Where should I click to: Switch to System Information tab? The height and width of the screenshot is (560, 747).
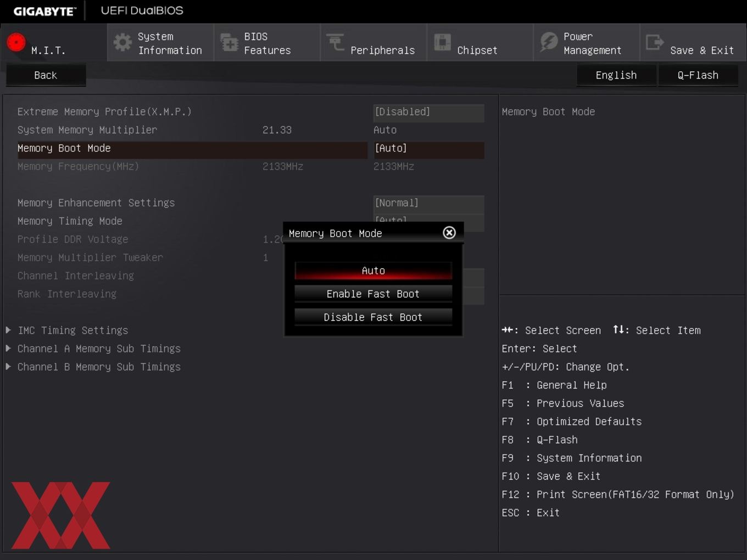click(x=160, y=43)
